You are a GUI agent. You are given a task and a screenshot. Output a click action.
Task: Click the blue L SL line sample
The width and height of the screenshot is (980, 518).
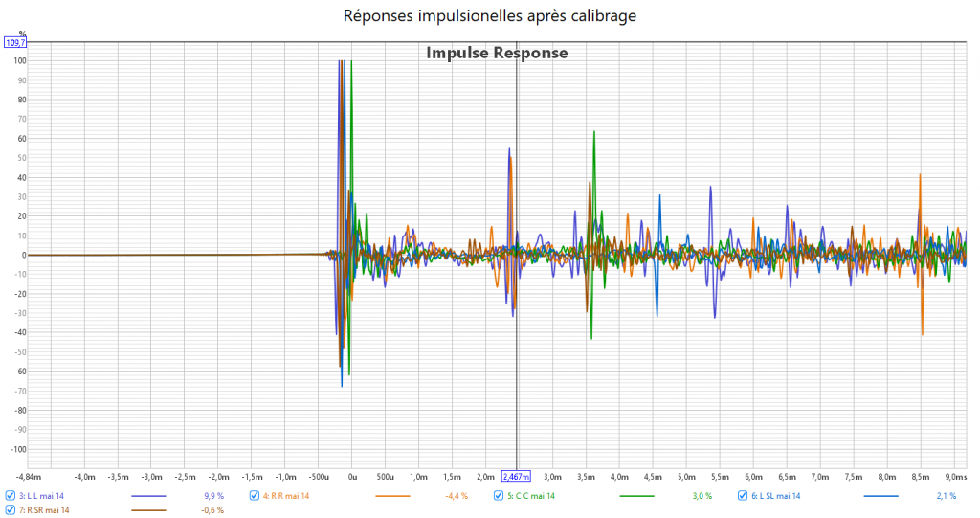(x=880, y=496)
